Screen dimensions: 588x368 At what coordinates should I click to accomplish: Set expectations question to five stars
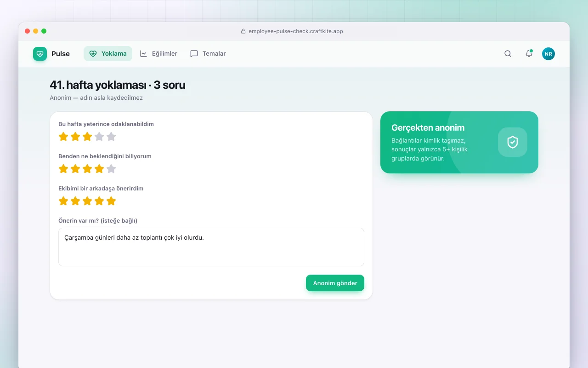tap(111, 169)
